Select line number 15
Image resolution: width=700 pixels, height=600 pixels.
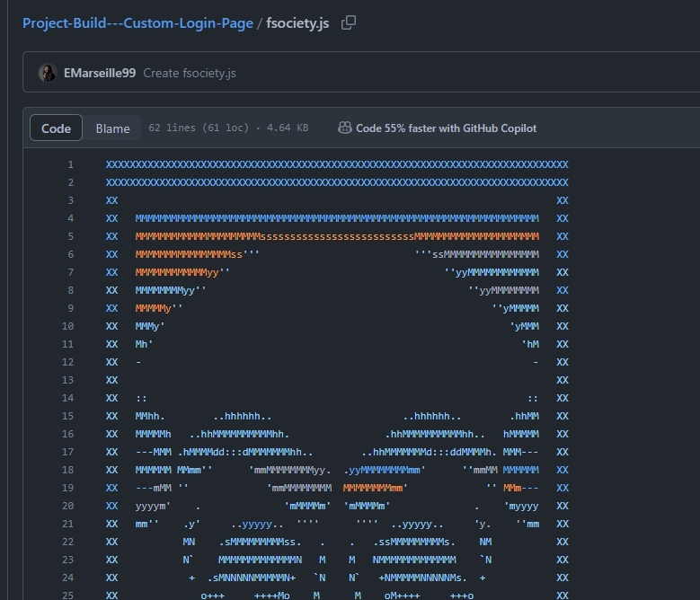68,416
